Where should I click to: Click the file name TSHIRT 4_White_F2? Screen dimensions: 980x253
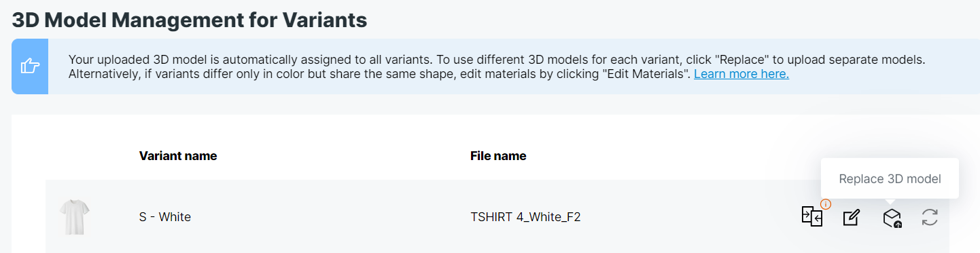click(525, 217)
